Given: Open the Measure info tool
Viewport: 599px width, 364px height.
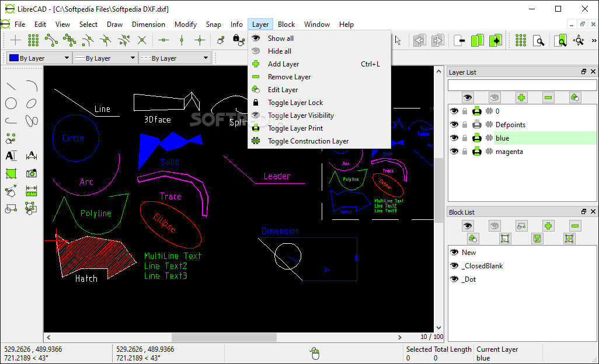Looking at the screenshot, I should (x=32, y=191).
